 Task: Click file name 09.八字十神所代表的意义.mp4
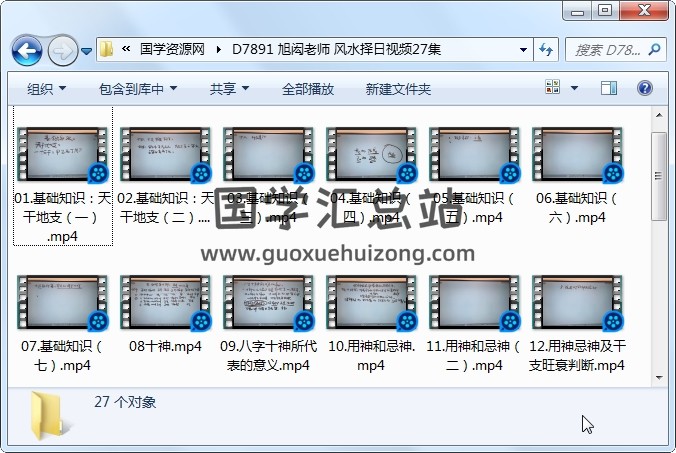(268, 356)
